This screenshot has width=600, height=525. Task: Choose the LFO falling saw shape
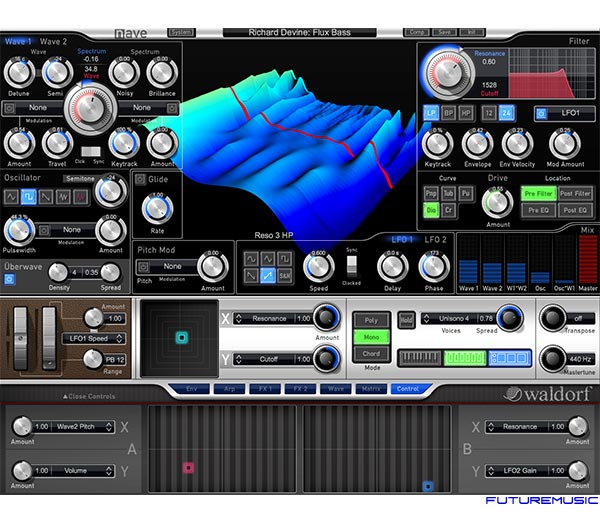coord(251,276)
